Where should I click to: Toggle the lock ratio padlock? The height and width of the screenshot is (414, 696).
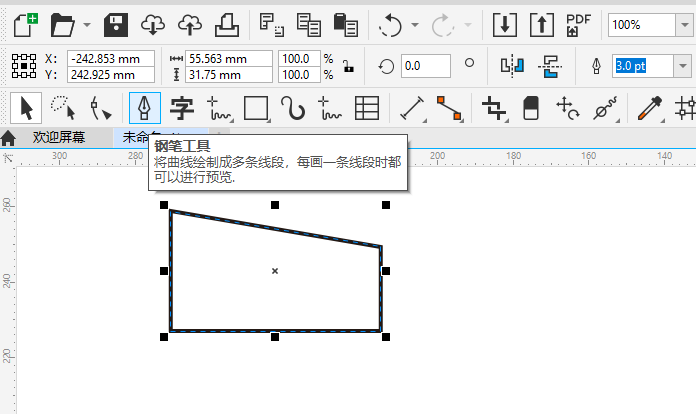click(x=347, y=67)
